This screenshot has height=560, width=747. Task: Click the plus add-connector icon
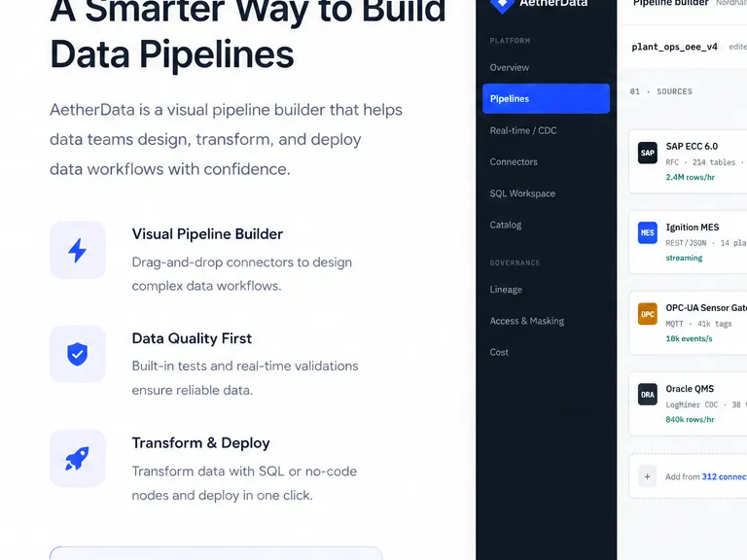point(647,476)
